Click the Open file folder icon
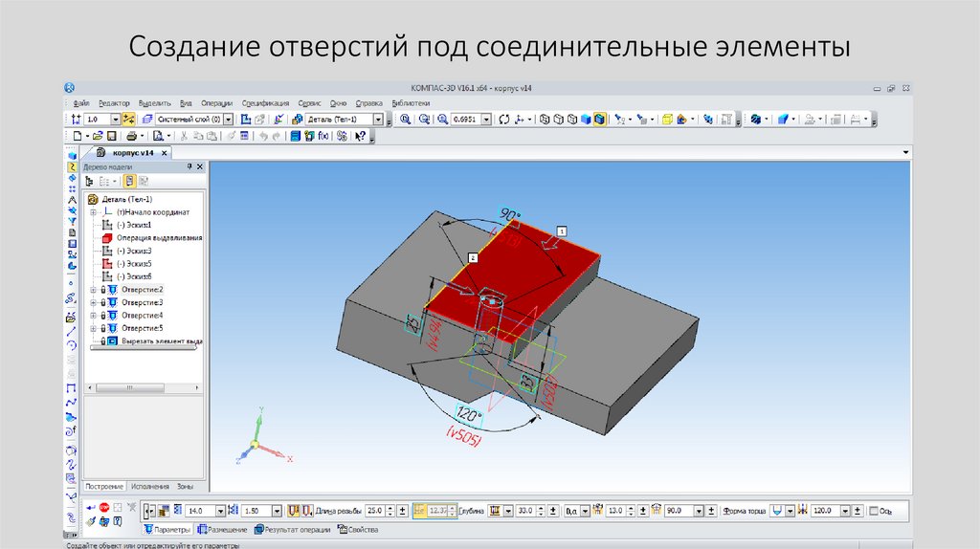980x549 pixels. click(98, 136)
